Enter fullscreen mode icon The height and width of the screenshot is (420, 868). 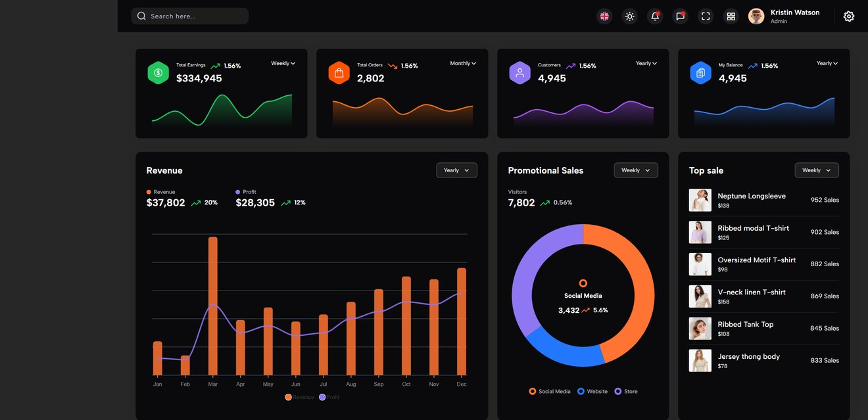pos(706,16)
